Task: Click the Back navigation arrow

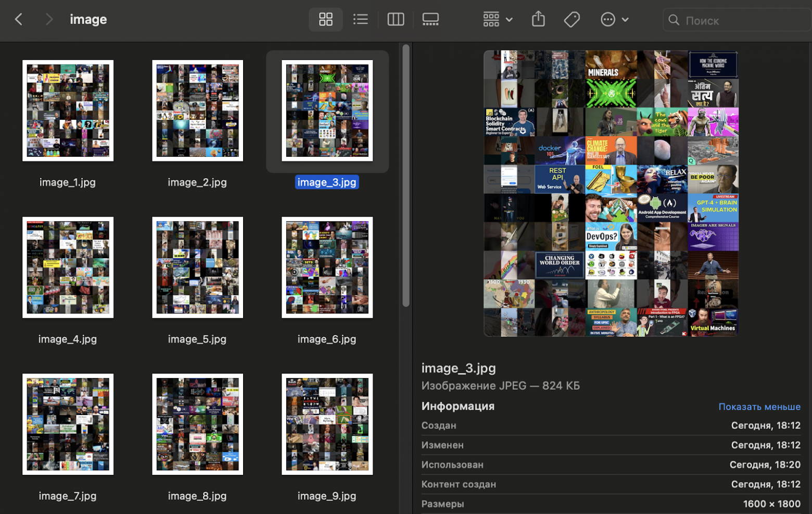Action: click(19, 20)
